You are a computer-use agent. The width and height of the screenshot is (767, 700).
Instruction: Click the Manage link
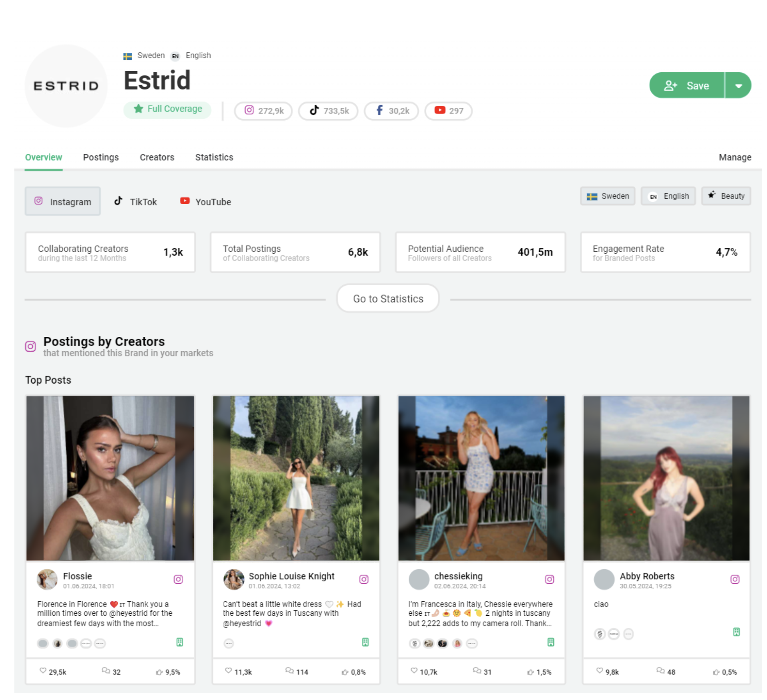click(735, 157)
